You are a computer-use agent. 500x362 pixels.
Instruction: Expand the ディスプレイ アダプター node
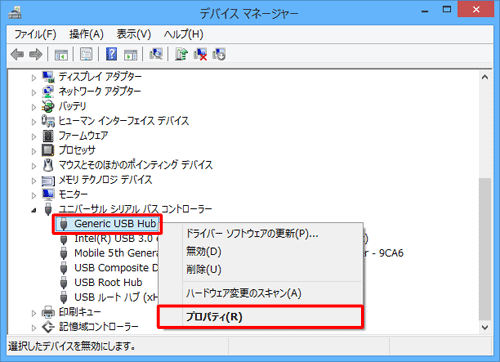click(x=34, y=78)
